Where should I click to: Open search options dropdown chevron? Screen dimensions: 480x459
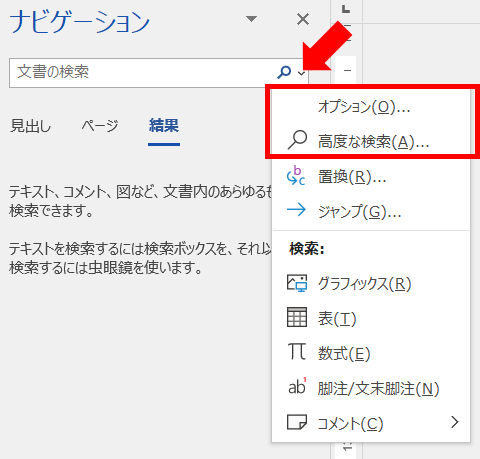click(302, 73)
